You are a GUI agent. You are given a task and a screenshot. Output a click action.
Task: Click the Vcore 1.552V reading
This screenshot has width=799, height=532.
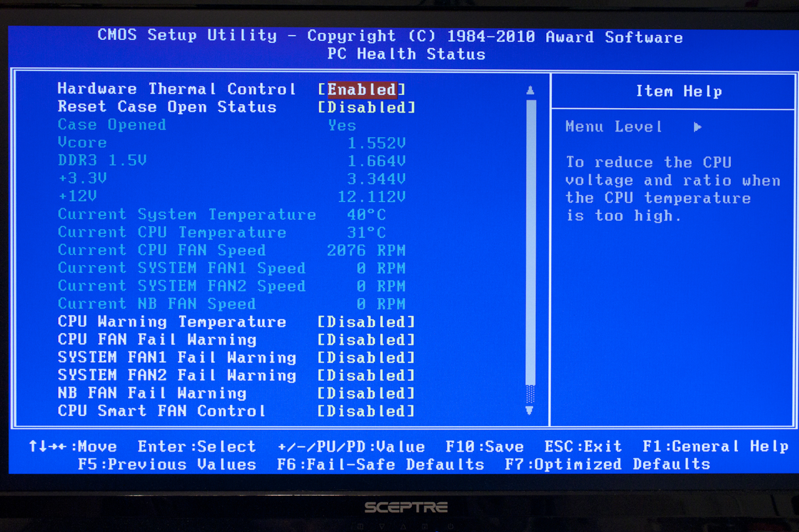pyautogui.click(x=376, y=143)
